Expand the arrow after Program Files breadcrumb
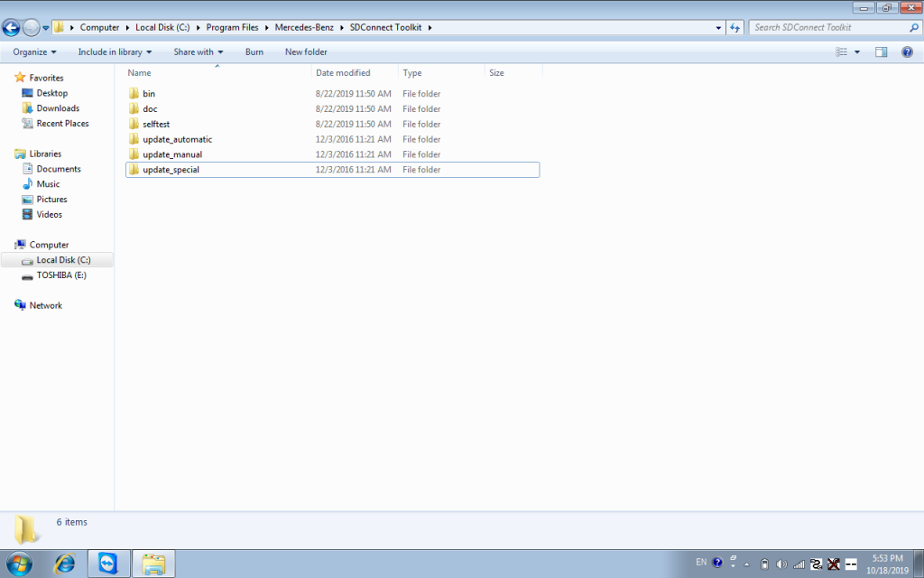Viewport: 924px width, 578px height. (267, 28)
